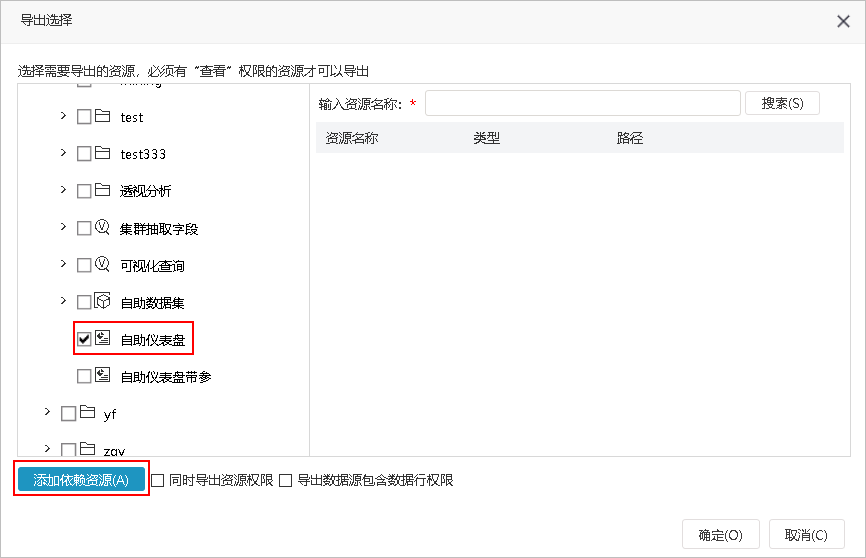Click the dashboard icon beside 自助仪表盘带参
The height and width of the screenshot is (558, 866).
(103, 375)
